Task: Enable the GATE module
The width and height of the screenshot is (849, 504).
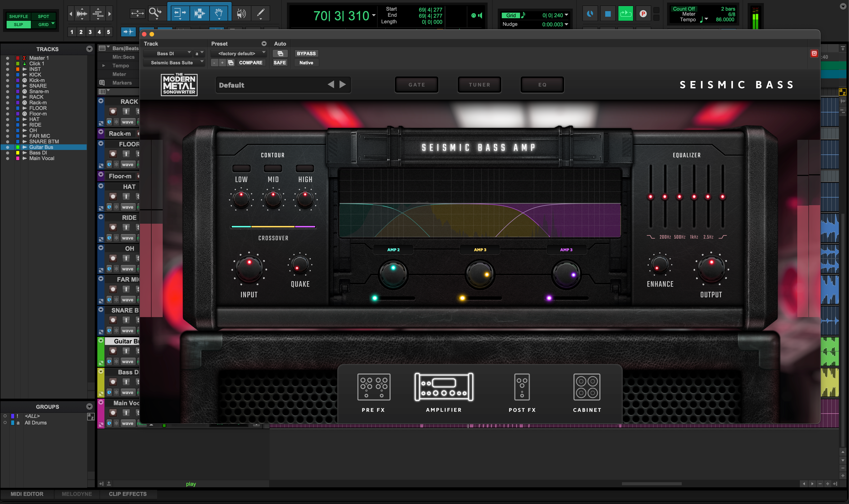Action: click(416, 85)
